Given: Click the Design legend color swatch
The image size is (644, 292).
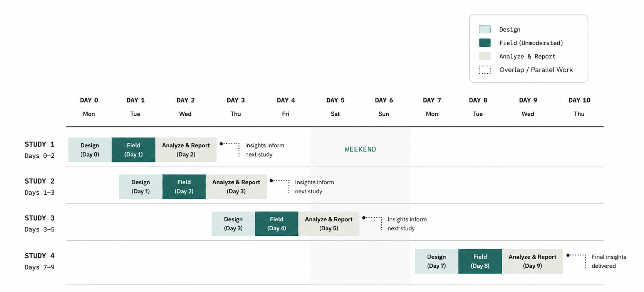Looking at the screenshot, I should coord(485,29).
